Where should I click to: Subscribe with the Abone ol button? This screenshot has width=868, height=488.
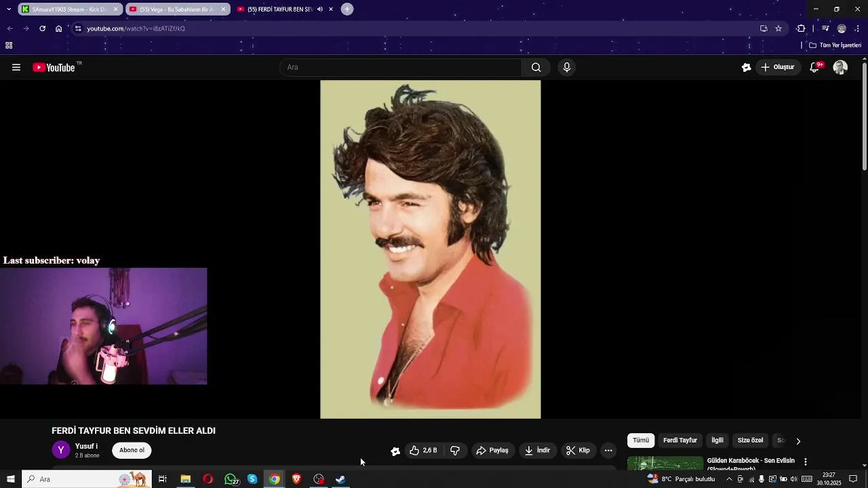tap(132, 451)
